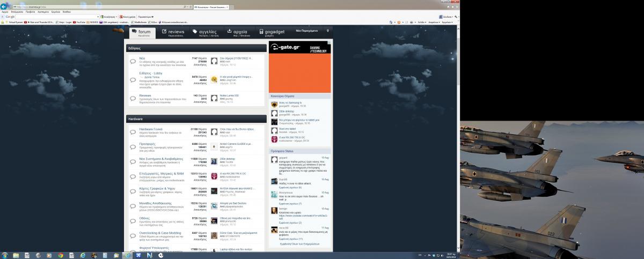Click the speech bubble icon beside Οθόνες forum
This screenshot has width=644, height=259.
click(x=133, y=220)
